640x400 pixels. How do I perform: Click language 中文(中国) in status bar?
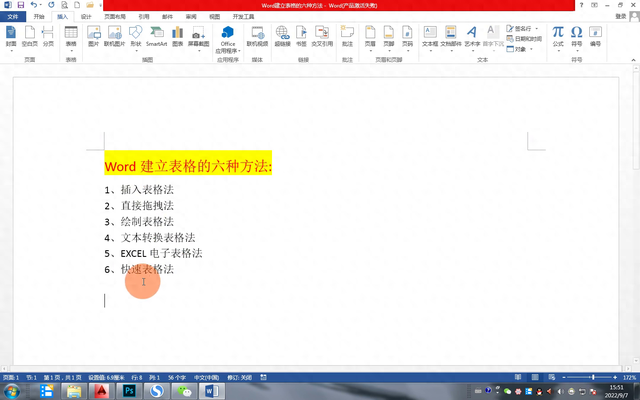click(x=207, y=378)
